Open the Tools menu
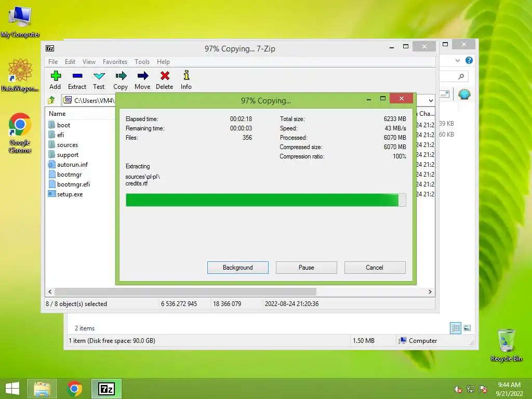532x399 pixels. [142, 62]
